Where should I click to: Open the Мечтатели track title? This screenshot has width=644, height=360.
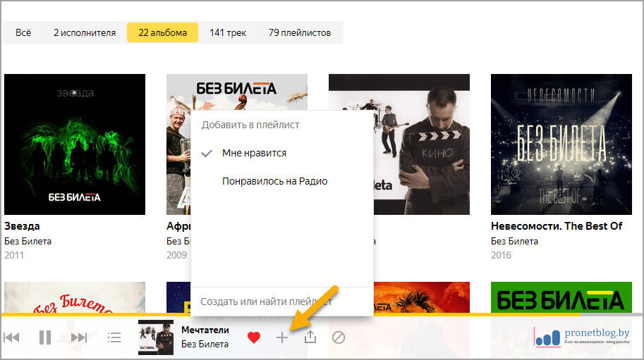point(205,330)
